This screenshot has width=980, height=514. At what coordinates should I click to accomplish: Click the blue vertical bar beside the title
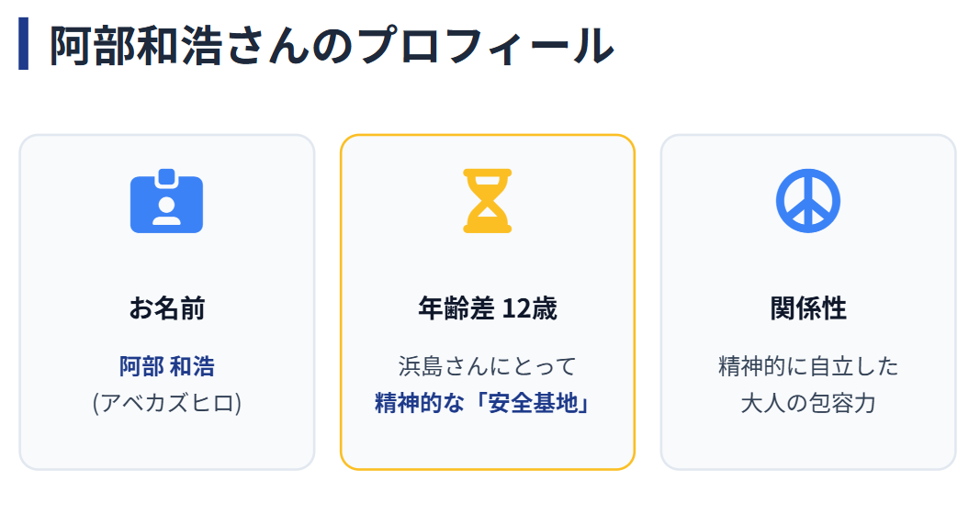pos(24,44)
